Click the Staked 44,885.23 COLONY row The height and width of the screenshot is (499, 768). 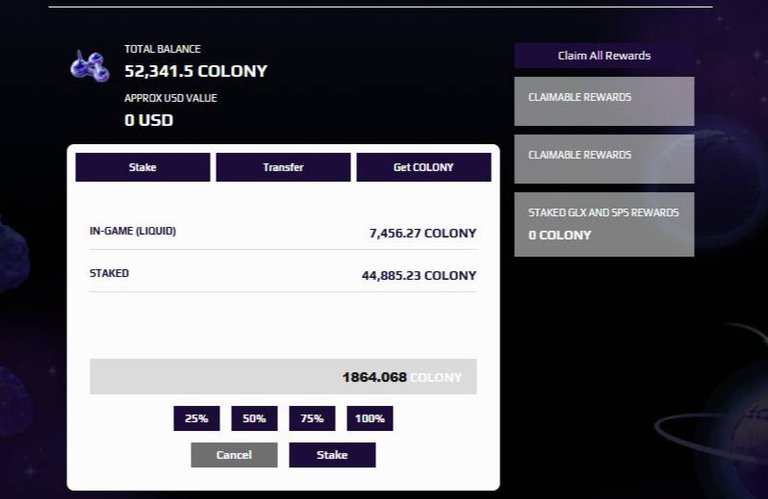point(283,274)
